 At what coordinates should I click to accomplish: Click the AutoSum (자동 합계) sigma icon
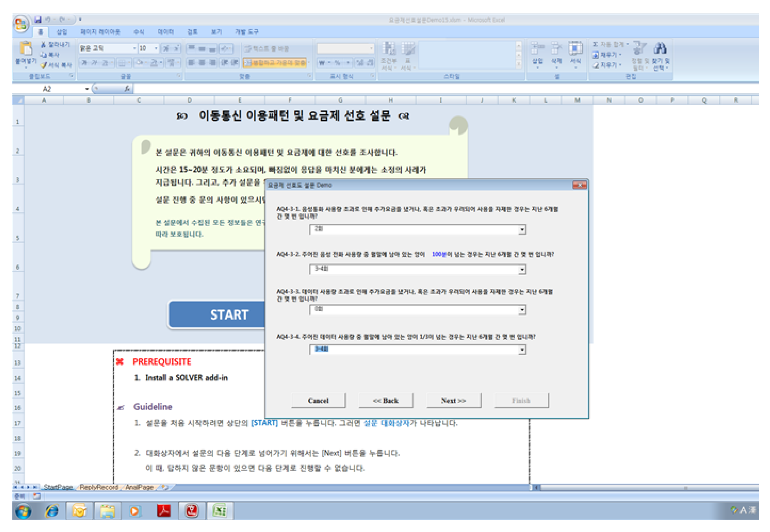click(595, 44)
